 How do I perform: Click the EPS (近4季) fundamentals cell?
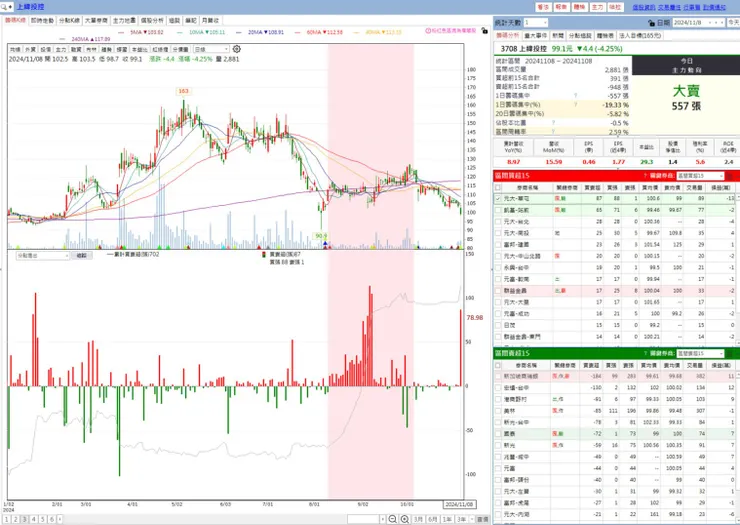(618, 152)
